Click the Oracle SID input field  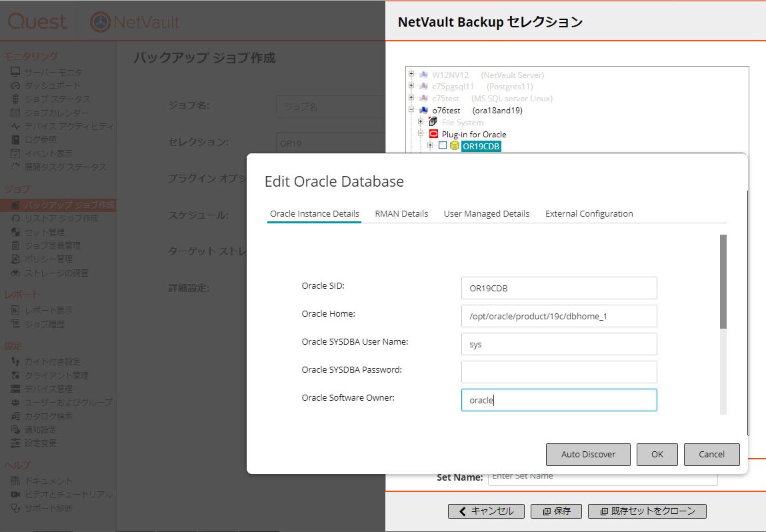[559, 288]
